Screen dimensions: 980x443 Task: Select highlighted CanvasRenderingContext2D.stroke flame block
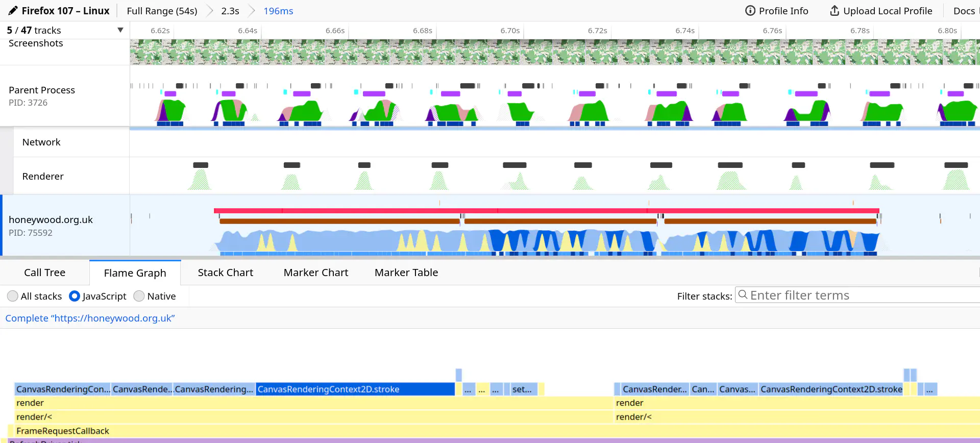[x=355, y=389]
